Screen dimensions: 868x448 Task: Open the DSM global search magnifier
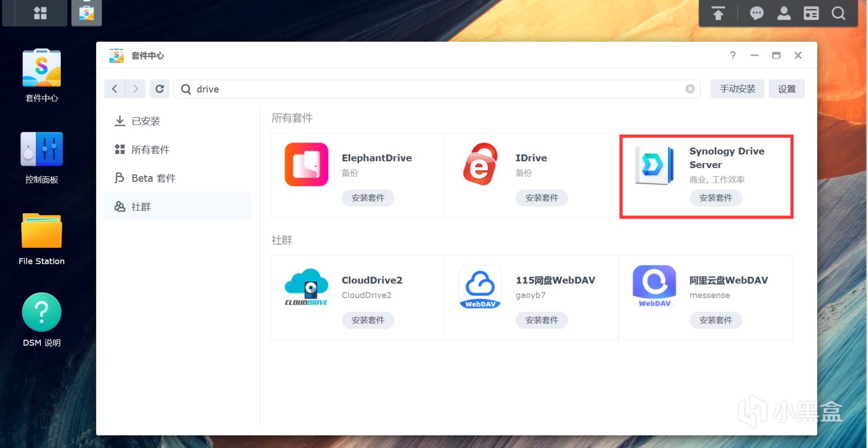[838, 13]
